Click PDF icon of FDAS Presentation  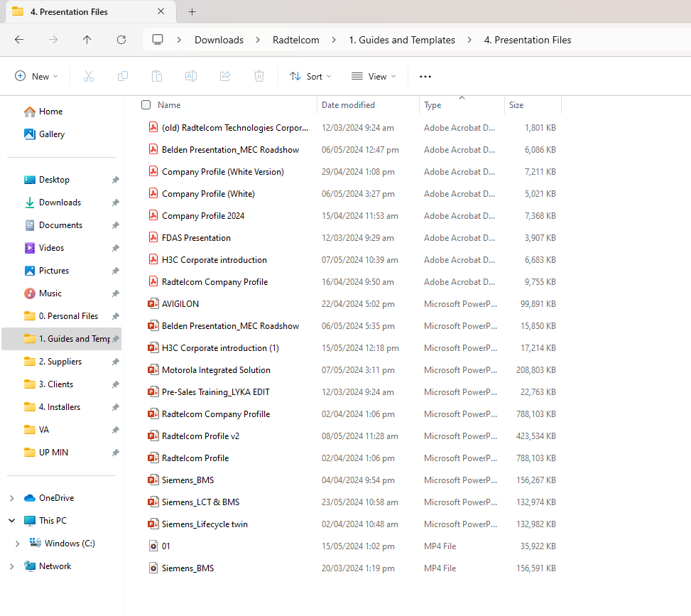(153, 238)
